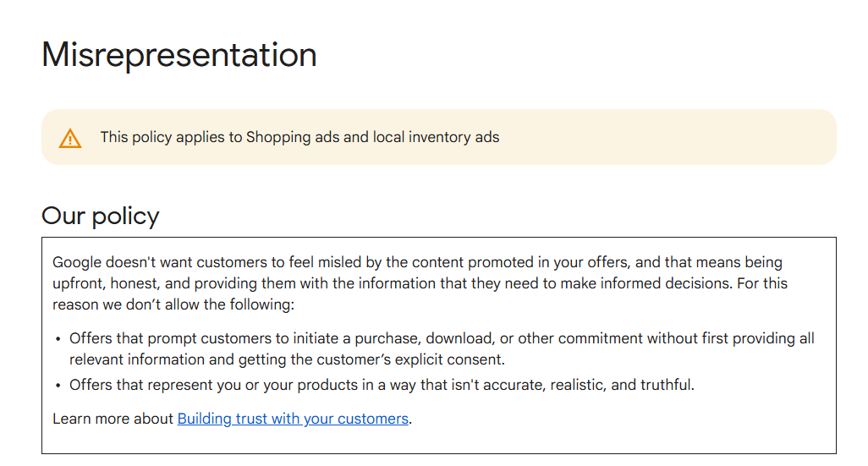Click the word "Google" starting the paragraph
This screenshot has width=868, height=466.
[x=79, y=262]
